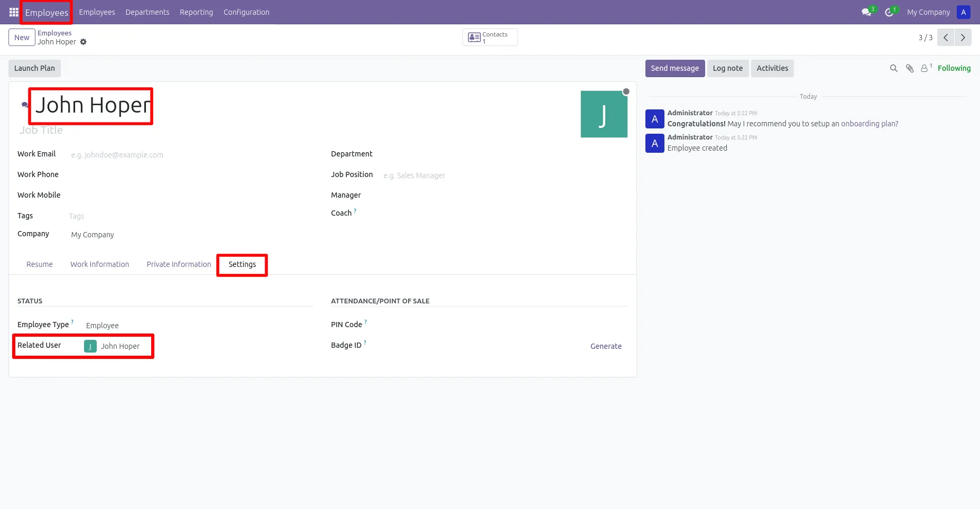This screenshot has width=980, height=509.
Task: Toggle the Following status
Action: 954,68
